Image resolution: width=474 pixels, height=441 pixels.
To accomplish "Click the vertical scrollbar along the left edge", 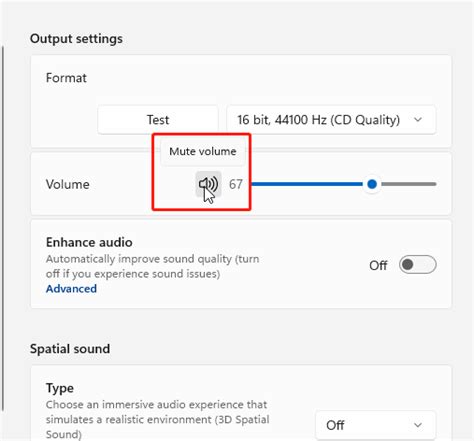I will (3, 228).
